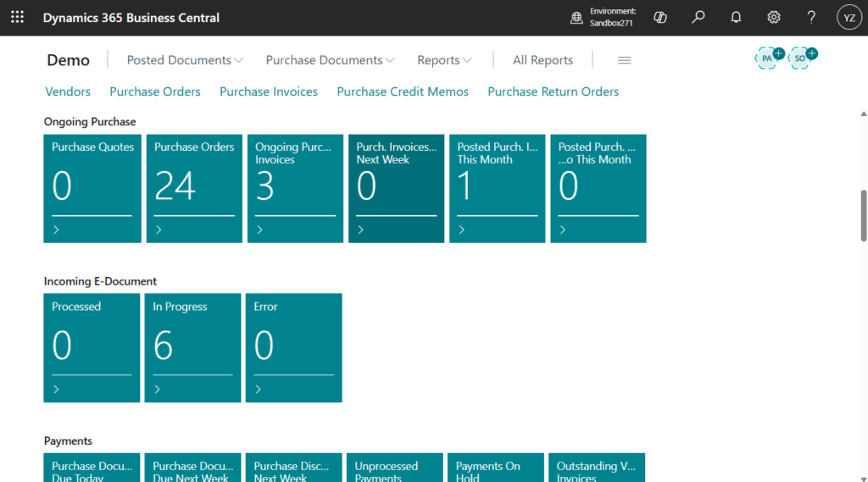This screenshot has width=868, height=482.
Task: Open the notifications bell
Action: 736,18
